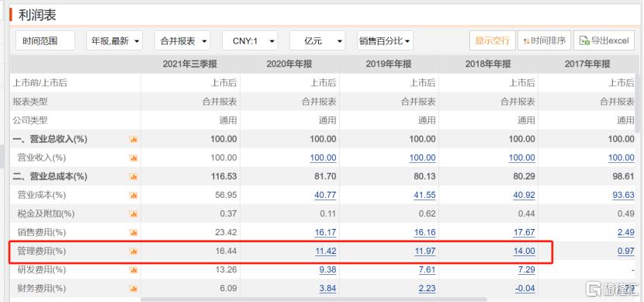Screen dimensions: 644x302
Task: Show chart icon for 管理费用(%) row
Action: (x=133, y=251)
